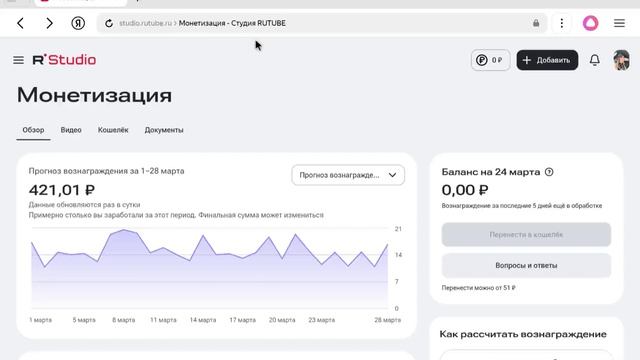Click the address bar lock icon
The width and height of the screenshot is (640, 360).
tap(536, 23)
